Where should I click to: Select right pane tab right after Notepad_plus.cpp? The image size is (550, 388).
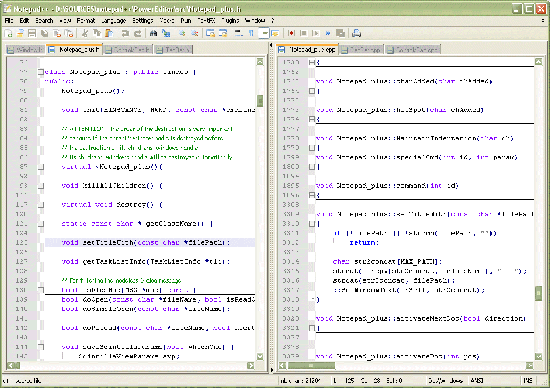click(362, 50)
